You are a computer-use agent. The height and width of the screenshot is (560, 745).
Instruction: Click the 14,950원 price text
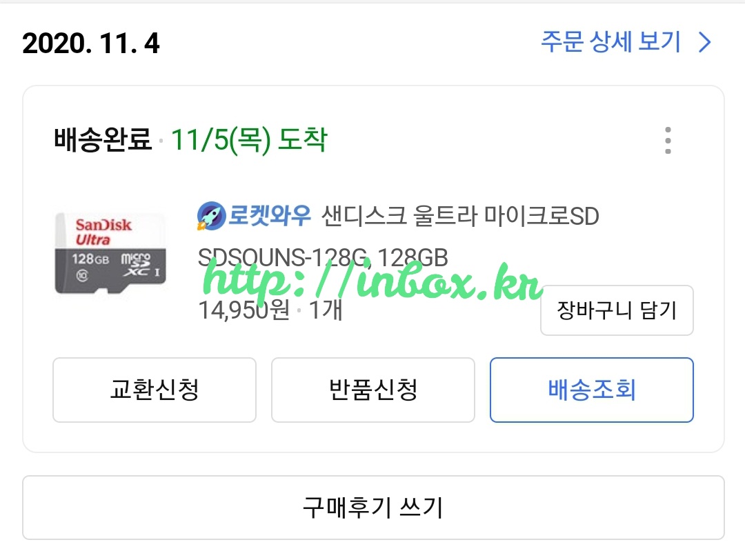tap(244, 310)
